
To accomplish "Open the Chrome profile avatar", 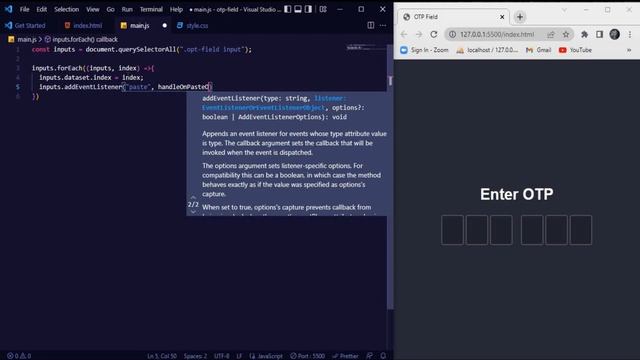I will tap(615, 34).
